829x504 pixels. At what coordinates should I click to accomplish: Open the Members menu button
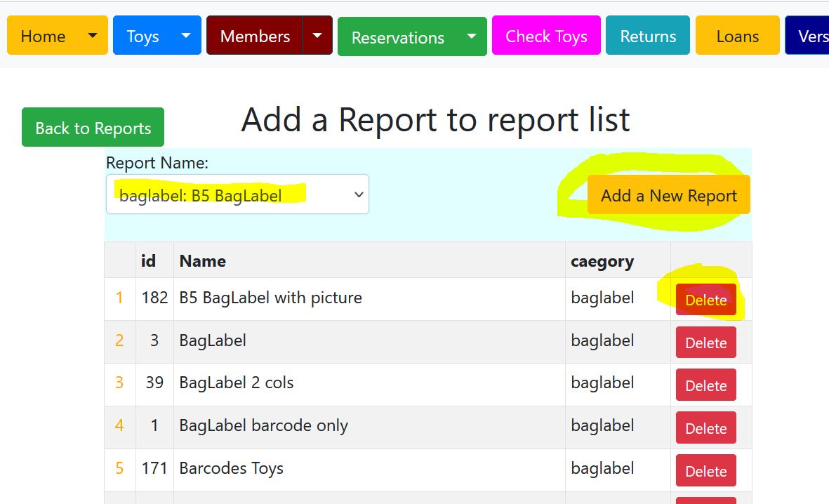pos(255,36)
